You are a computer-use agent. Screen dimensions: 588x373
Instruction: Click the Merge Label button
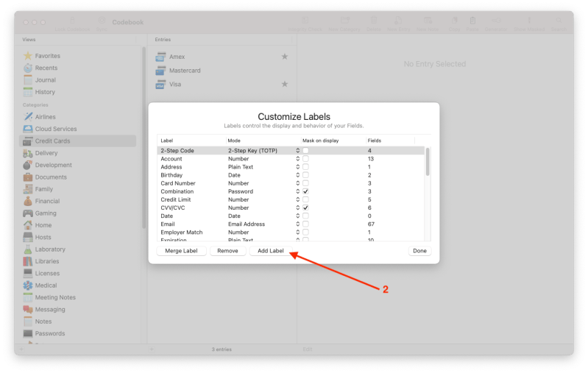[181, 251]
